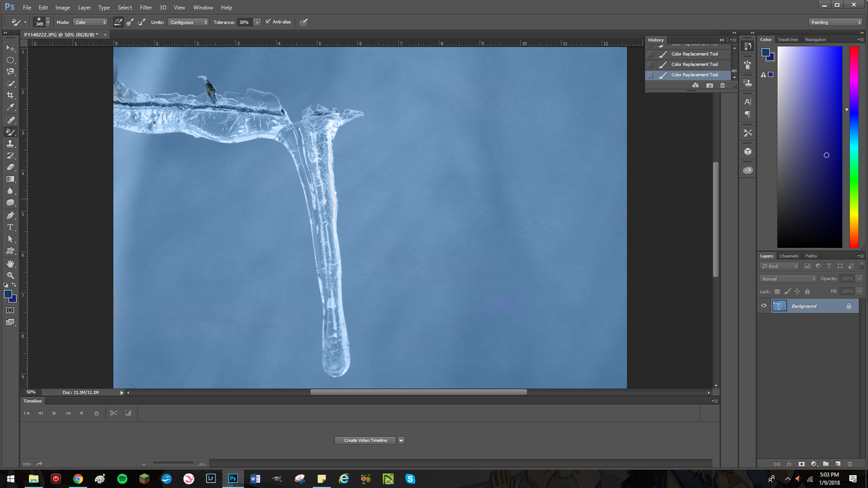The height and width of the screenshot is (488, 868).
Task: Split at playhead scissors icon in Timeline
Action: pyautogui.click(x=113, y=413)
